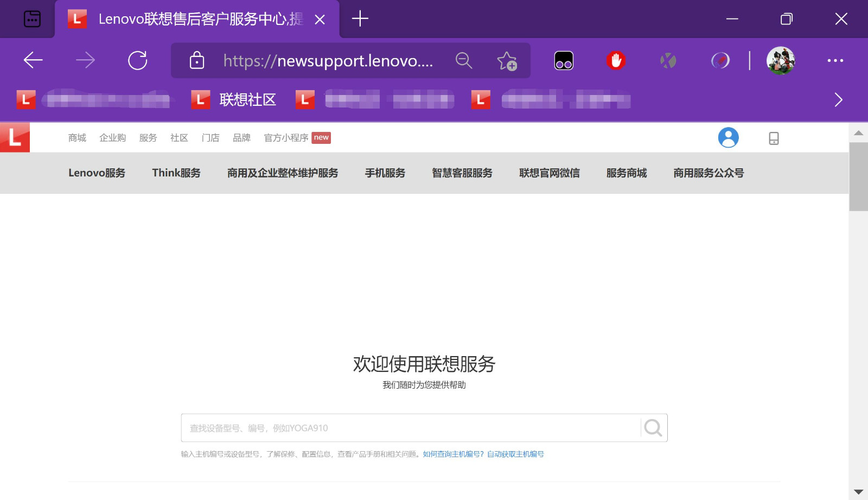Close the Lenovo support browser tab
Screen dimensions: 868x500
coord(320,20)
